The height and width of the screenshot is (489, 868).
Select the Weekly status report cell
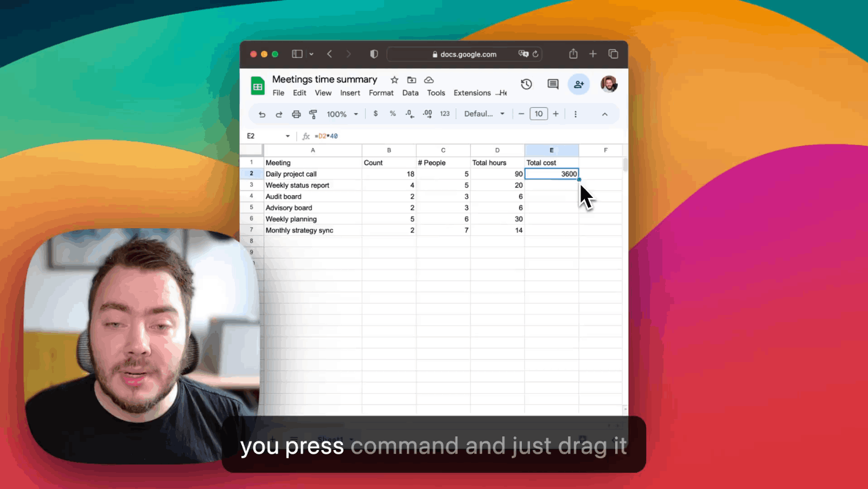[313, 185]
